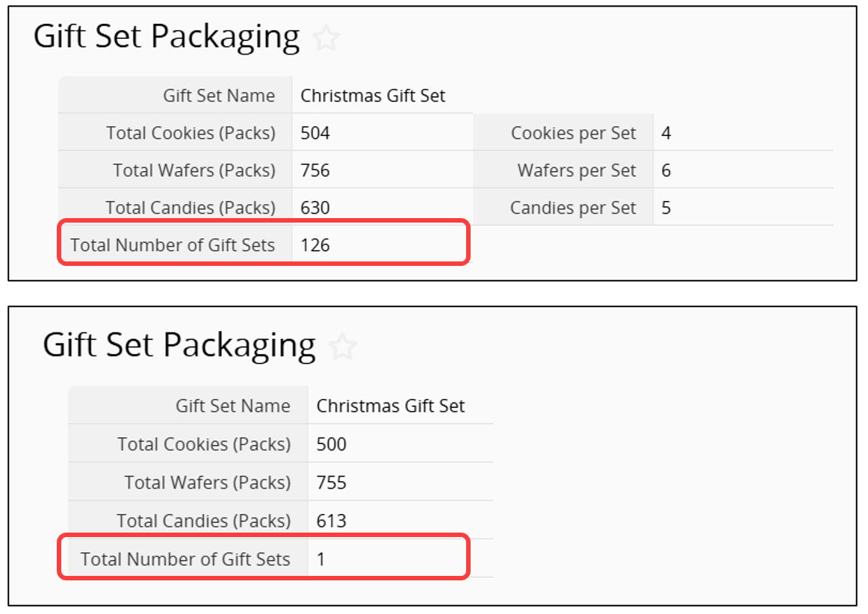Click the Total Cookies field showing 500
This screenshot has width=868, height=614.
click(x=332, y=444)
